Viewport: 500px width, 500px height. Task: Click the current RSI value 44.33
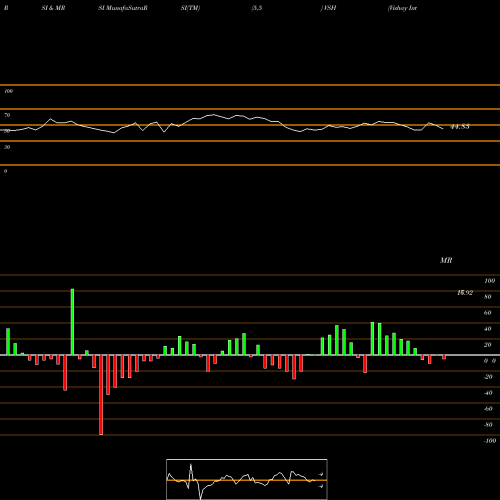tap(460, 127)
